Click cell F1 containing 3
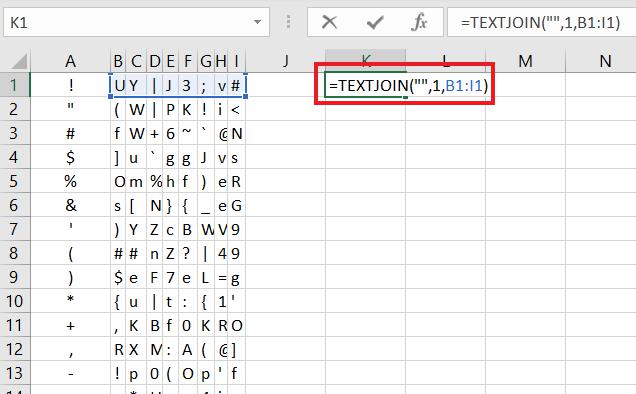Image resolution: width=636 pixels, height=394 pixels. tap(188, 85)
